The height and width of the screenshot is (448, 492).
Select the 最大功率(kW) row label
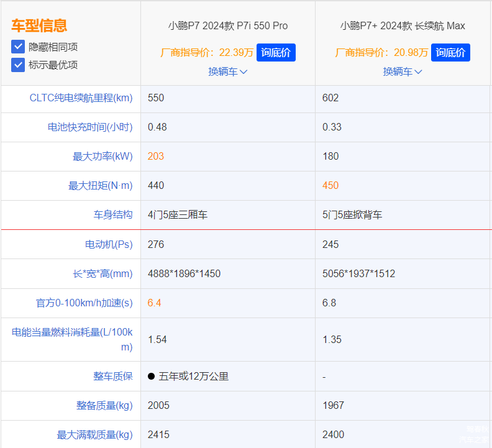click(x=102, y=157)
